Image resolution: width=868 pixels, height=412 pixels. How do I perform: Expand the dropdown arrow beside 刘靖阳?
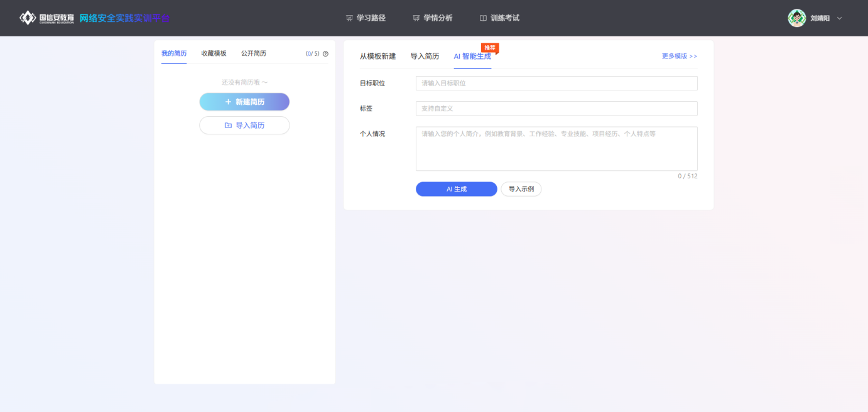pos(840,18)
